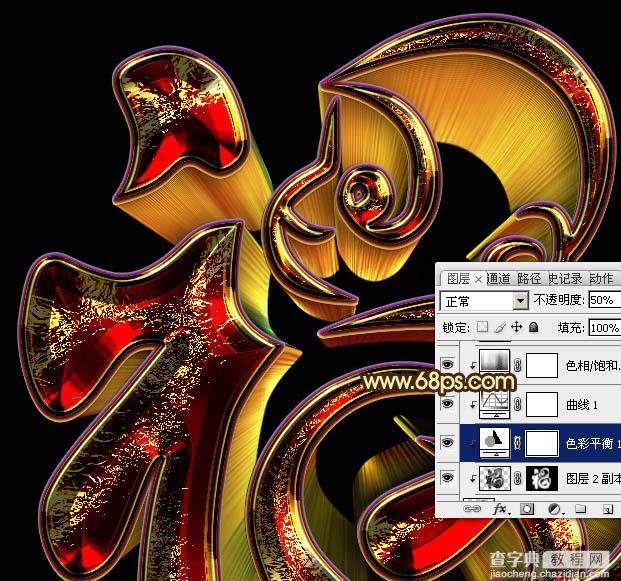Viewport: 621px width, 581px height.
Task: Click the 不透明度 opacity field showing 50%
Action: click(604, 300)
